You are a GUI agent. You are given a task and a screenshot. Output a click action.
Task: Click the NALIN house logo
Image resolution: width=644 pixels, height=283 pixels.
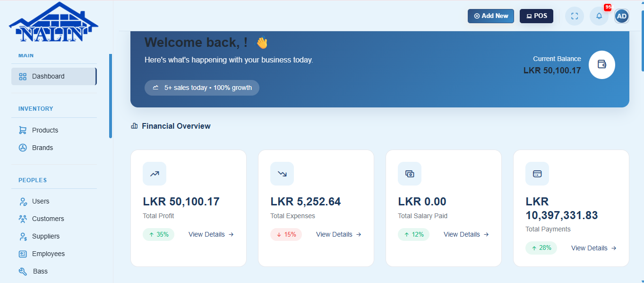53,22
